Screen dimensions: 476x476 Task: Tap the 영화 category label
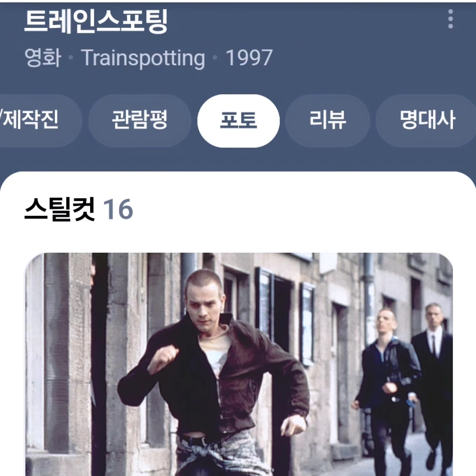pyautogui.click(x=43, y=58)
